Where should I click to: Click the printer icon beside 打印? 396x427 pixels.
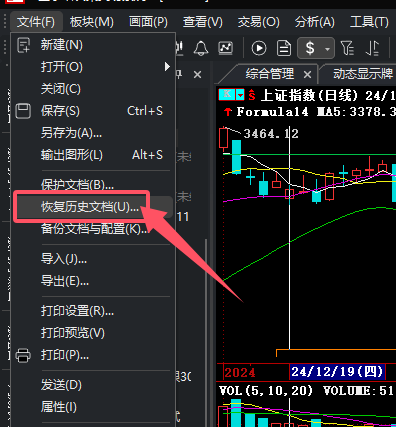pyautogui.click(x=23, y=355)
